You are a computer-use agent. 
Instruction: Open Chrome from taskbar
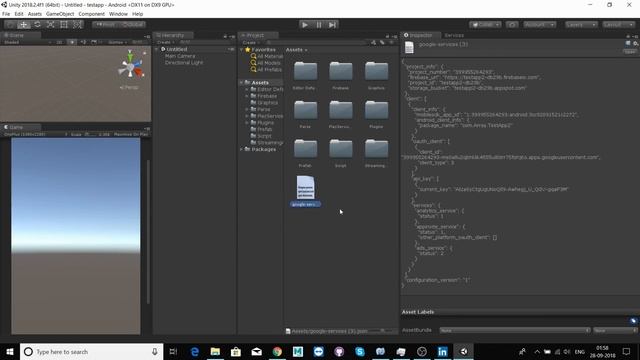277,351
